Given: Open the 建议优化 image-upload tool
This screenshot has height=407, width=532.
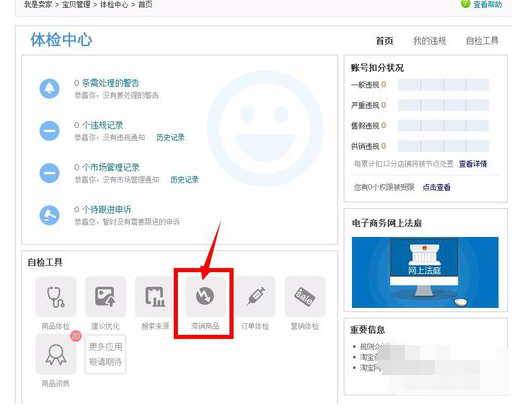Looking at the screenshot, I should point(106,297).
